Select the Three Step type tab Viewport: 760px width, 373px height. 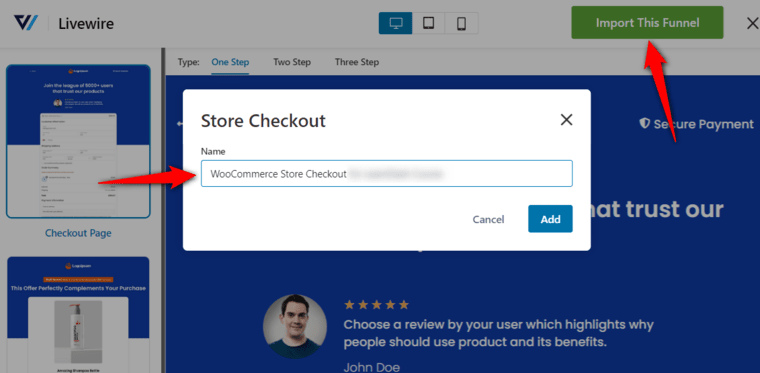[x=357, y=62]
